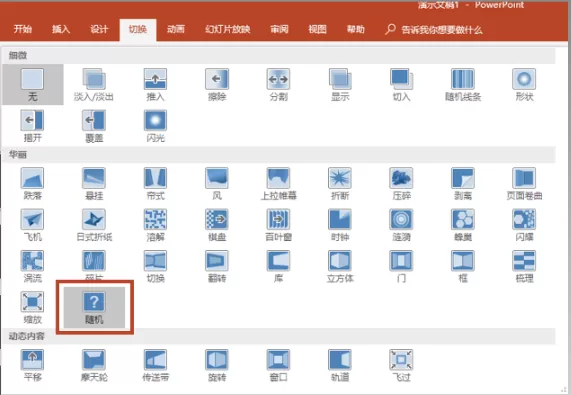The image size is (571, 395).
Task: Click the 告诉我你想要做什么 search box
Action: tap(434, 29)
